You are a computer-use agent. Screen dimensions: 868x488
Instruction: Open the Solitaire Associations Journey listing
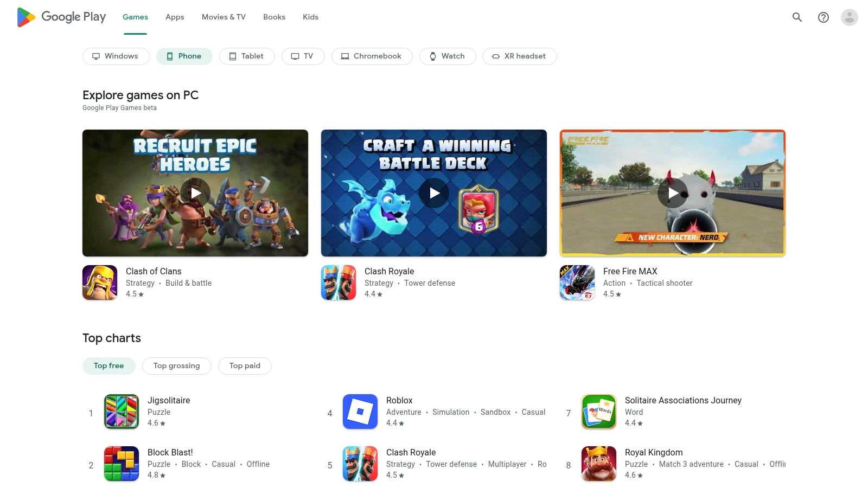click(684, 400)
